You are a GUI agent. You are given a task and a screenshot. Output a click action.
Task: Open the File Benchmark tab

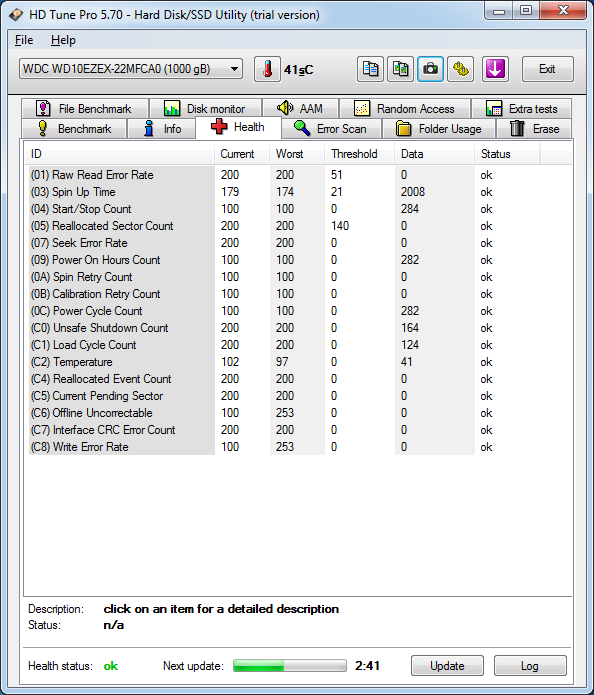(x=85, y=109)
